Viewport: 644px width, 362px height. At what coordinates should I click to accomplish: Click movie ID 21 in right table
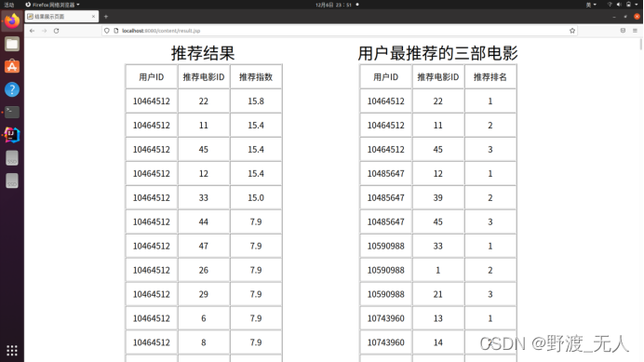pyautogui.click(x=437, y=294)
